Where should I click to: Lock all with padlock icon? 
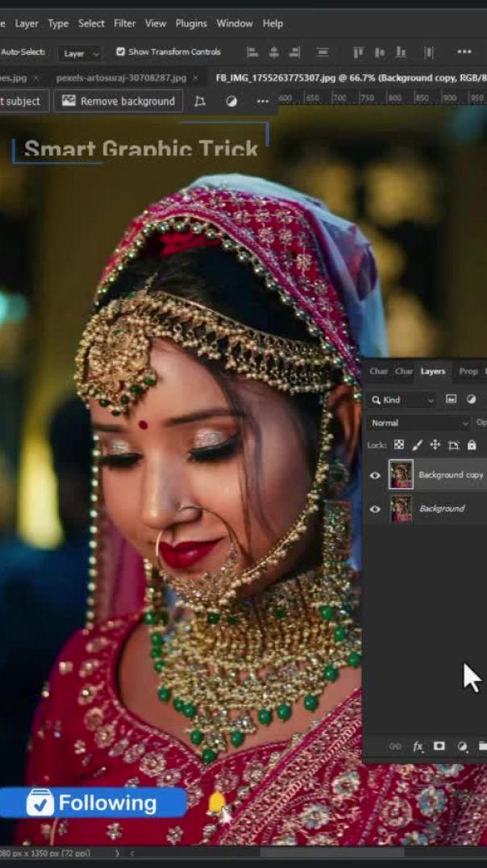click(472, 444)
